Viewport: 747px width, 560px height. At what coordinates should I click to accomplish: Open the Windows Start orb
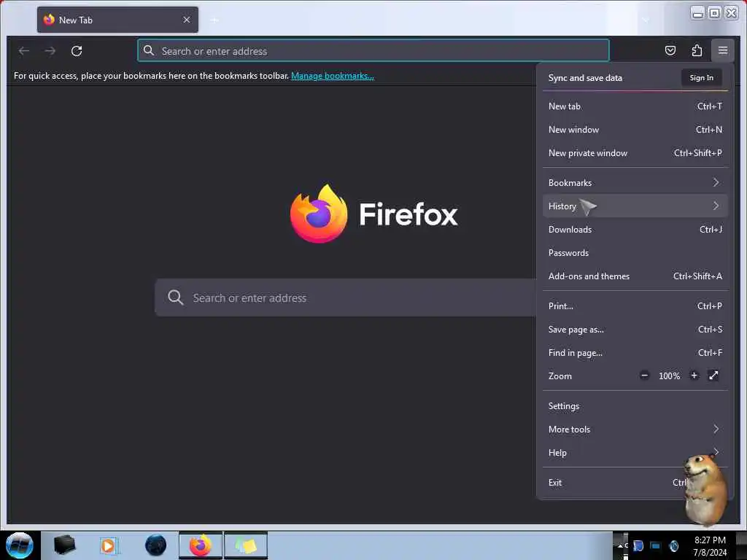[20, 545]
